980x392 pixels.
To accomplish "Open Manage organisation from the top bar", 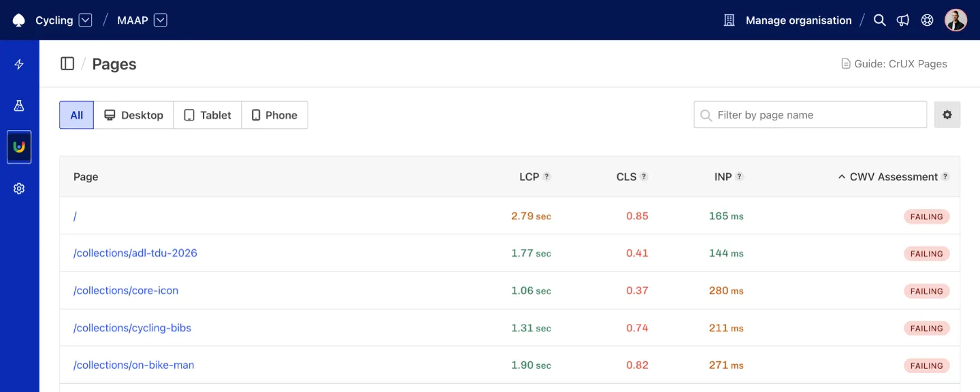I will 798,20.
